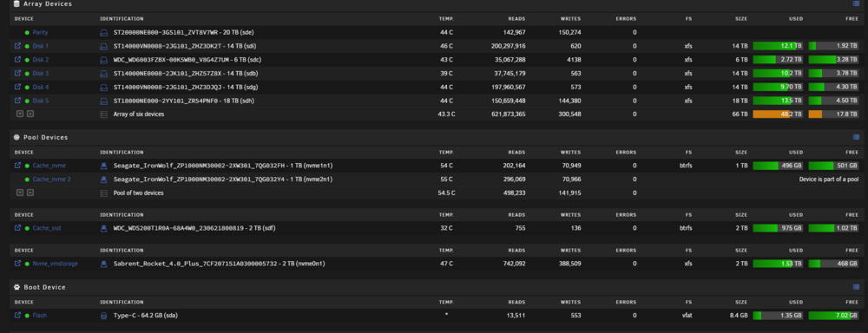Browse Disk 3 contents via its link icon
Viewport: 868px width, 333px height.
click(x=17, y=73)
